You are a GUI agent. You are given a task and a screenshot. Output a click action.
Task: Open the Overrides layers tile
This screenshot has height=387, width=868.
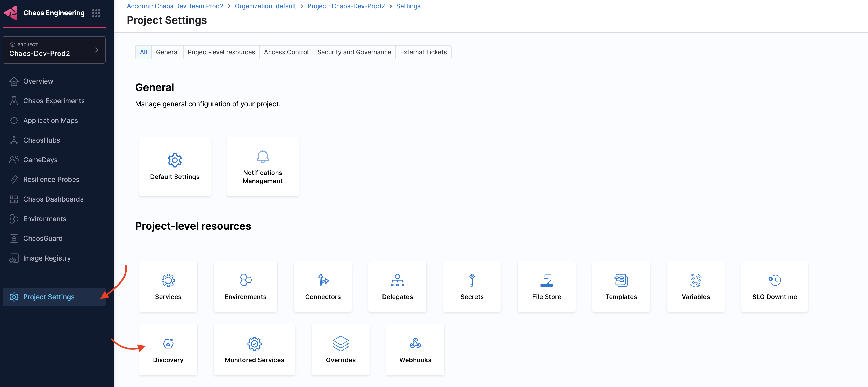tap(340, 350)
